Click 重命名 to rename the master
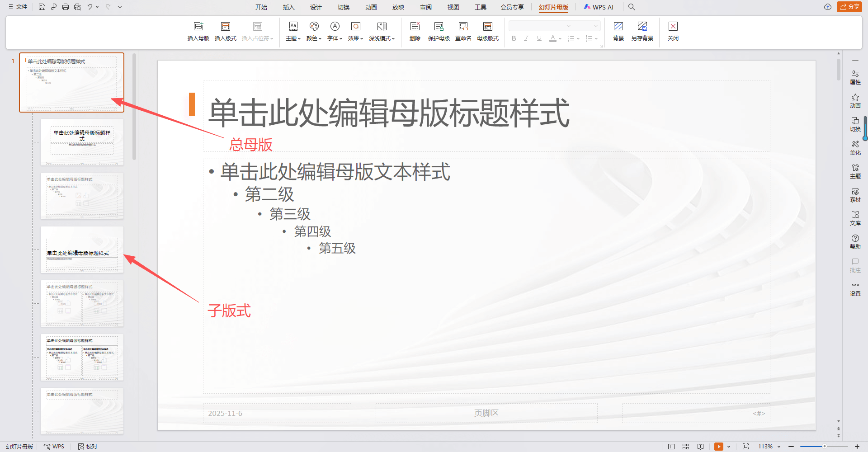Viewport: 868px width, 452px height. coord(462,31)
